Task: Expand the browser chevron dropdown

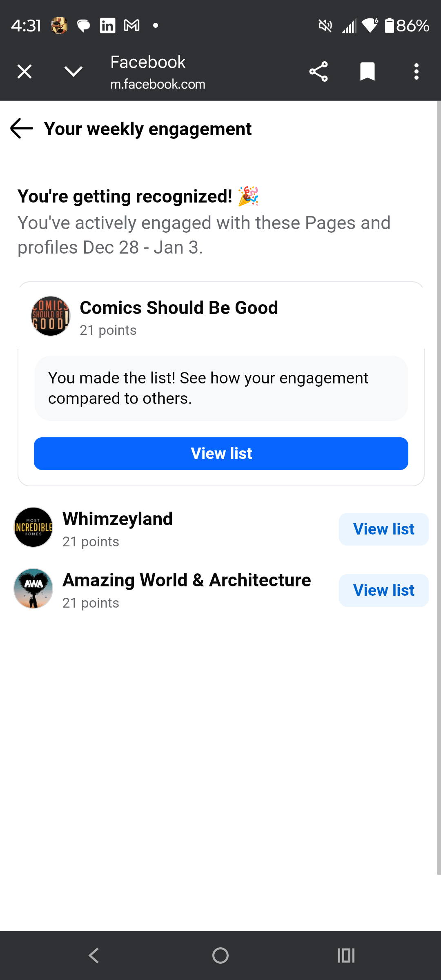Action: (x=73, y=72)
